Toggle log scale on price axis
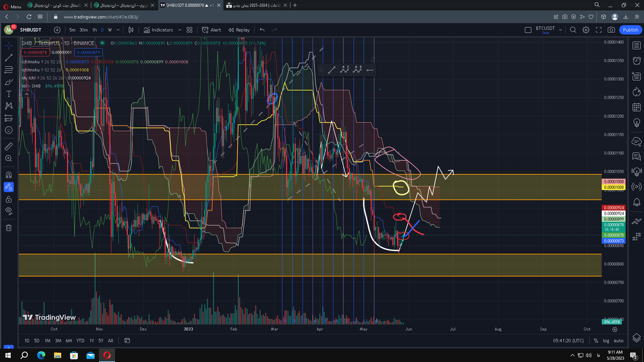The width and height of the screenshot is (644, 362). (606, 341)
